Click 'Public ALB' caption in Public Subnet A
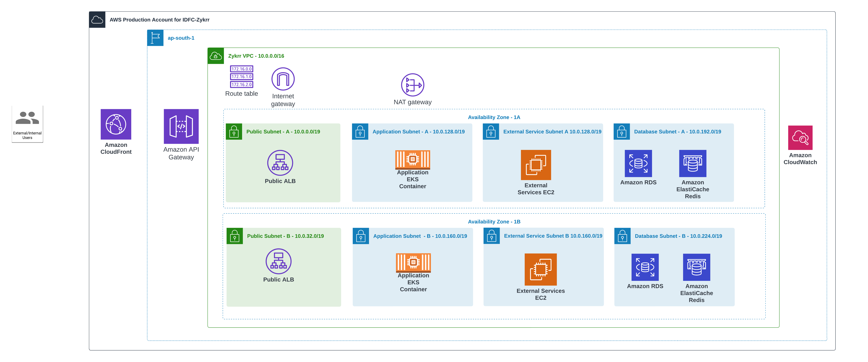This screenshot has width=868, height=362. pyautogui.click(x=280, y=181)
